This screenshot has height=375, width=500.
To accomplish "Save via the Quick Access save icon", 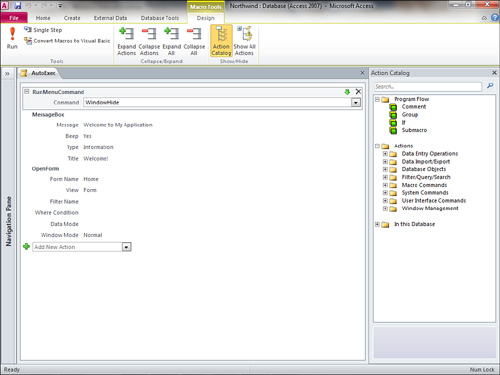I will (17, 6).
